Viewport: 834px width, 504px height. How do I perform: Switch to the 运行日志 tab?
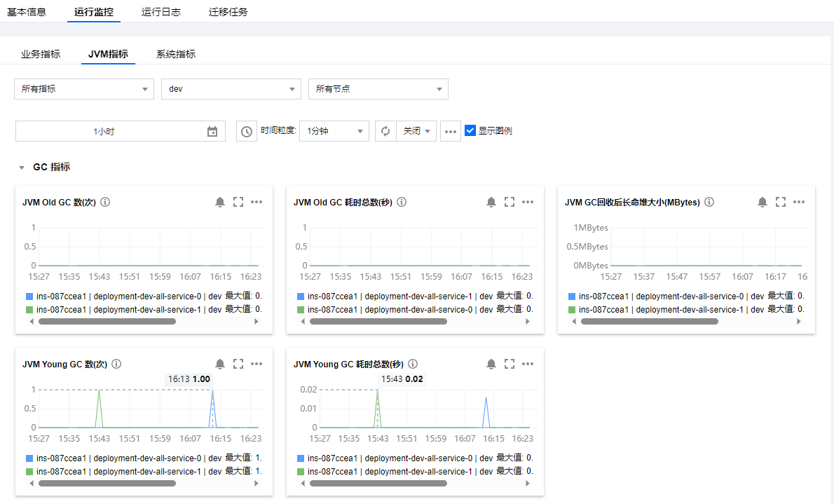click(x=160, y=12)
